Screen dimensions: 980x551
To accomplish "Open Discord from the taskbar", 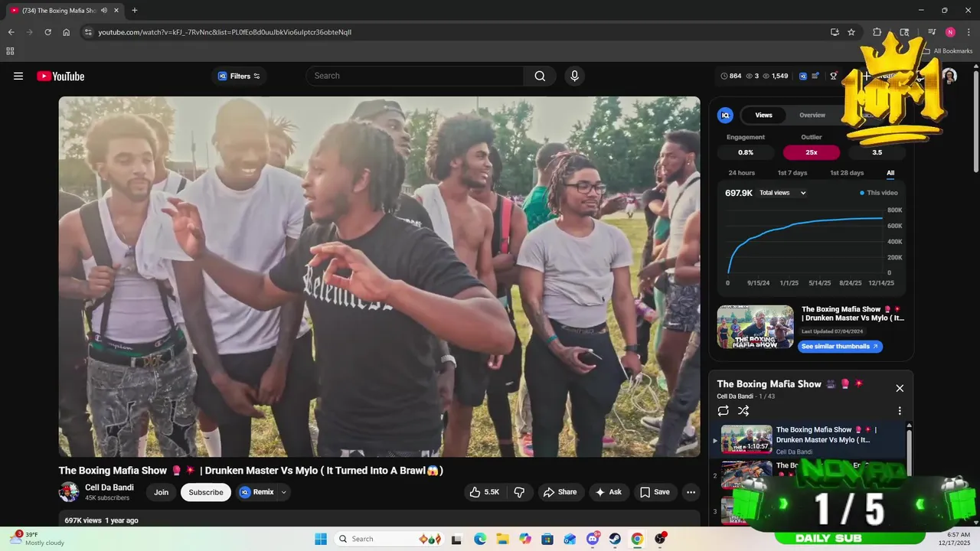I will pyautogui.click(x=593, y=539).
